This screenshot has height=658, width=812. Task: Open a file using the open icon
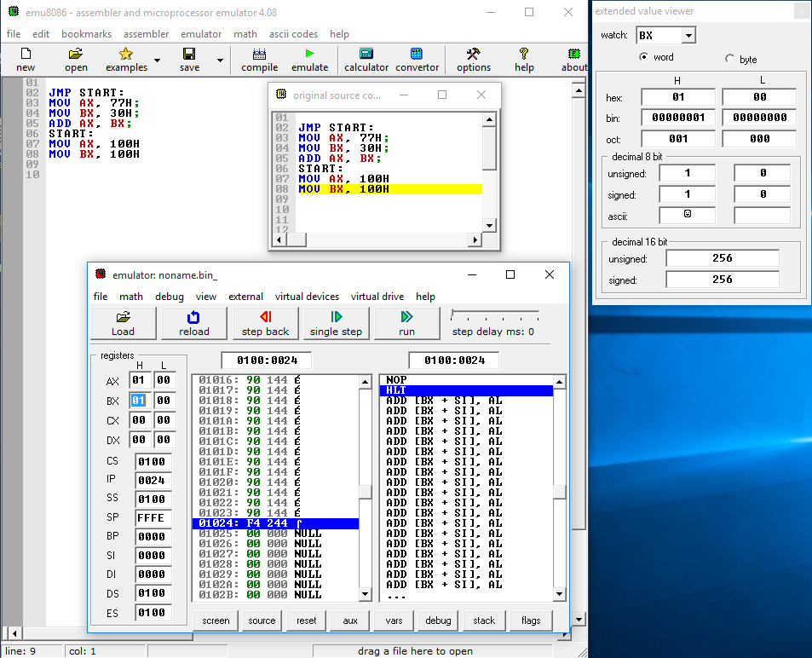[76, 54]
